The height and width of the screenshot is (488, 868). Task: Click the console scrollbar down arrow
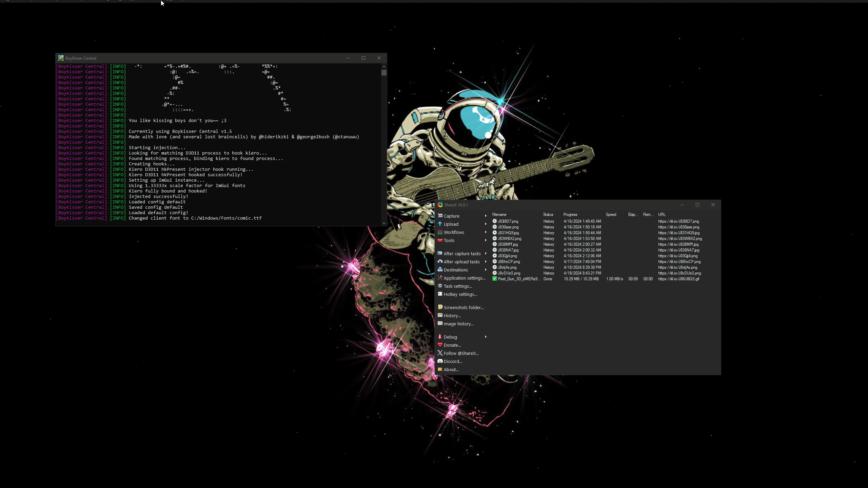384,223
